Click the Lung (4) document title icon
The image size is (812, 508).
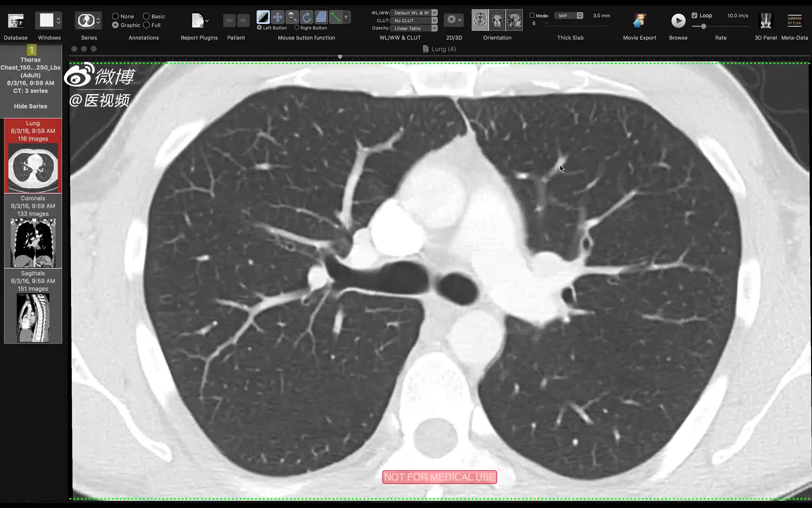(426, 49)
